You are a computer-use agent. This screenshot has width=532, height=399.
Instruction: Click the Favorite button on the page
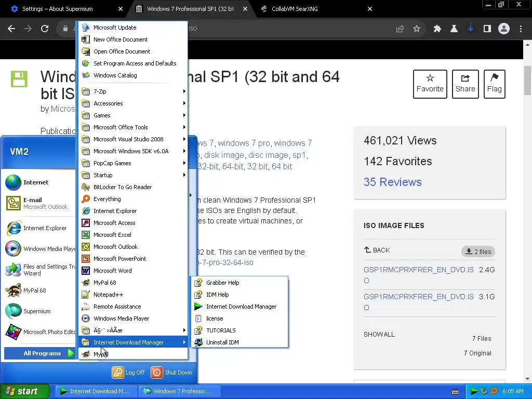430,84
